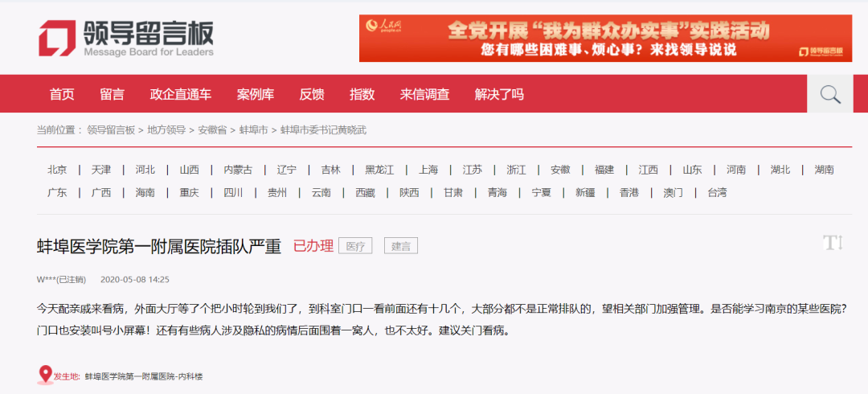Click the 领导留言板 breadcrumb link

tap(111, 130)
